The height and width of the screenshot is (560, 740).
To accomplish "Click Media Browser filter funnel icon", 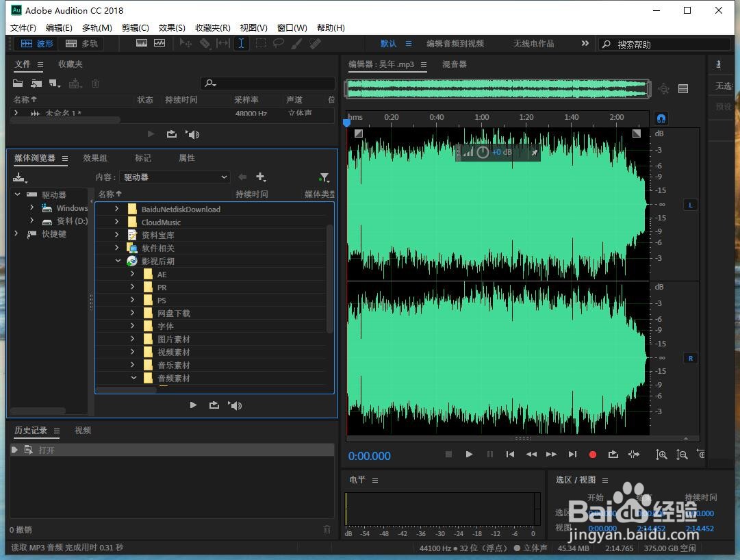I will (324, 177).
